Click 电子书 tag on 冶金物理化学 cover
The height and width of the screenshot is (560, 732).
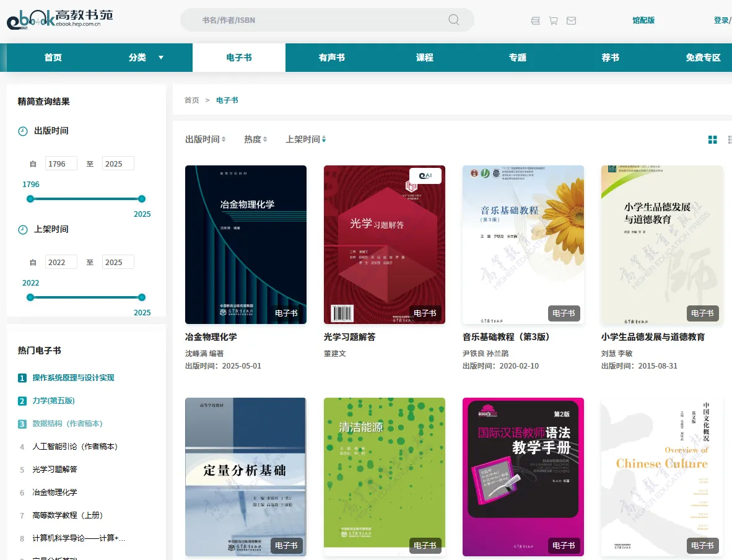(286, 313)
